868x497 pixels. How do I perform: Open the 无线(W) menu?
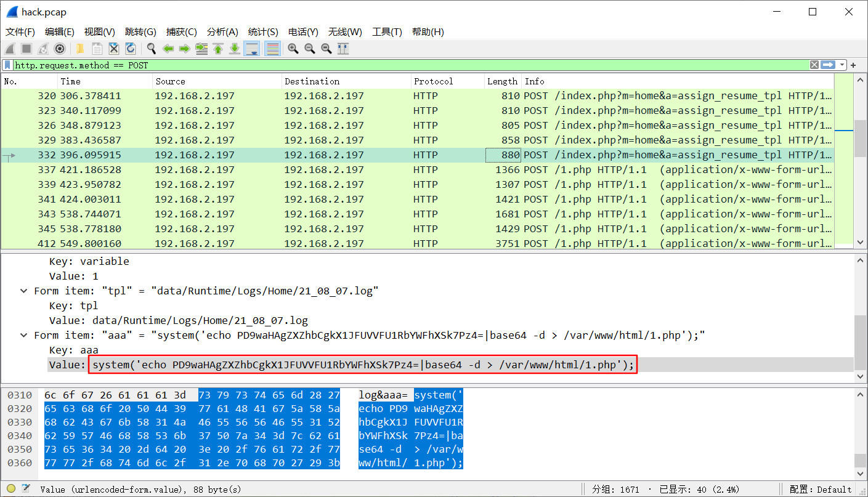(x=345, y=32)
